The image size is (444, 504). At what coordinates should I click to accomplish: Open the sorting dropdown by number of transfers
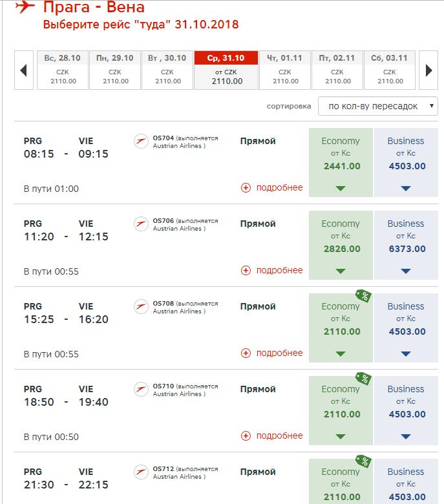(x=378, y=106)
